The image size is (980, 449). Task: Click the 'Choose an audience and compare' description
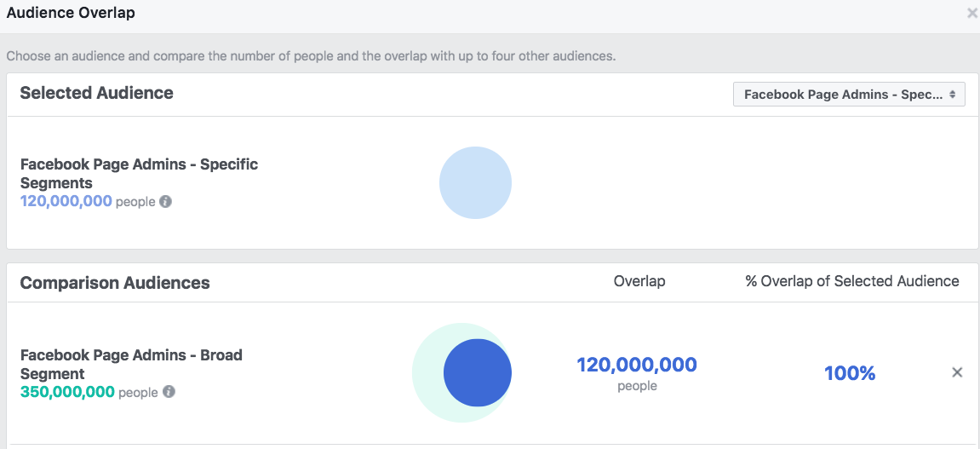tap(312, 56)
